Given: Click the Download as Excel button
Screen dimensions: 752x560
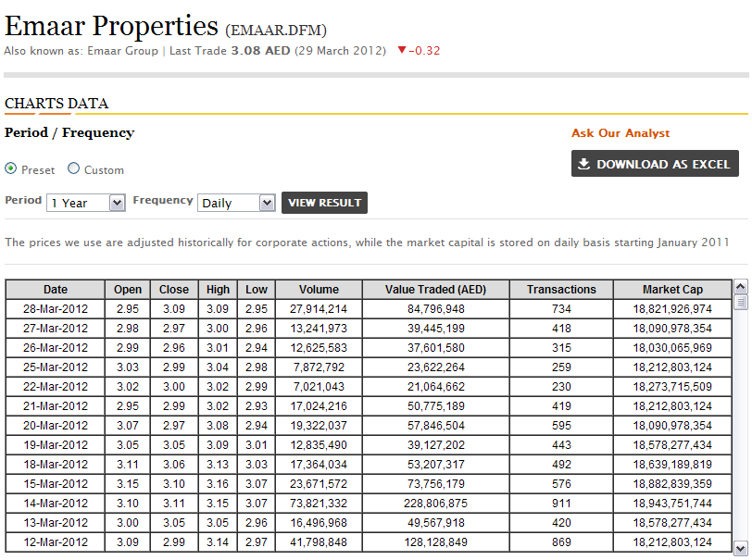Looking at the screenshot, I should 655,164.
